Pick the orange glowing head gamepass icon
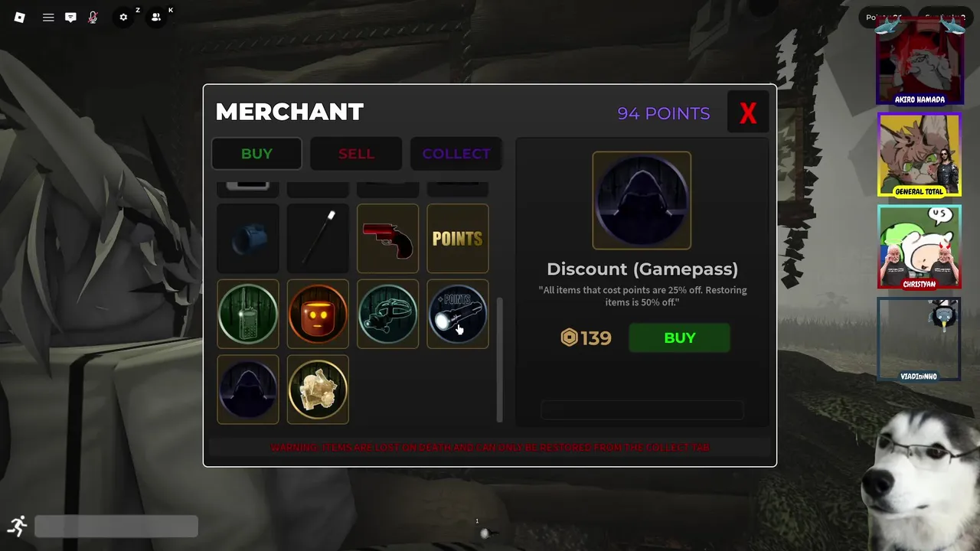Image resolution: width=980 pixels, height=551 pixels. (x=318, y=314)
